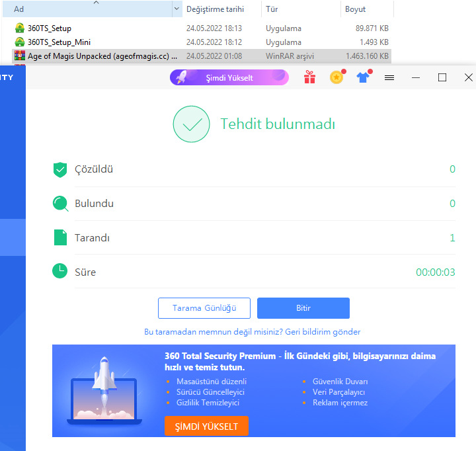Click the Süre label
Screen dimensions: 476x451
85,272
